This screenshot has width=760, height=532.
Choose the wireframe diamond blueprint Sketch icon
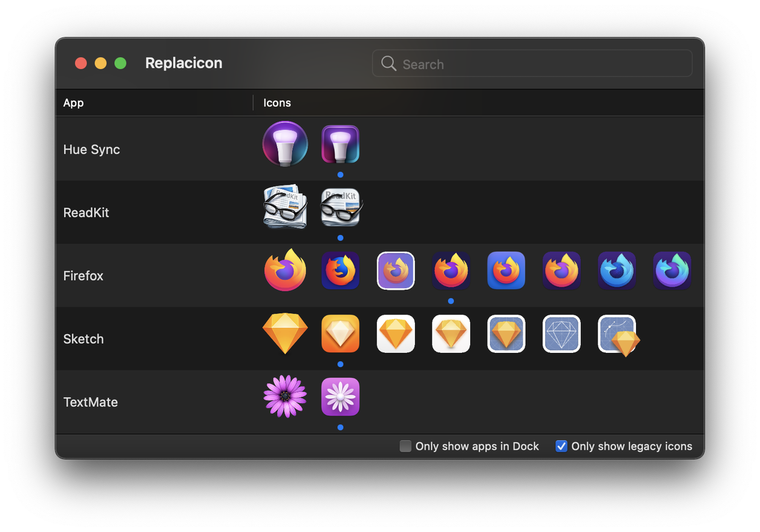coord(562,333)
